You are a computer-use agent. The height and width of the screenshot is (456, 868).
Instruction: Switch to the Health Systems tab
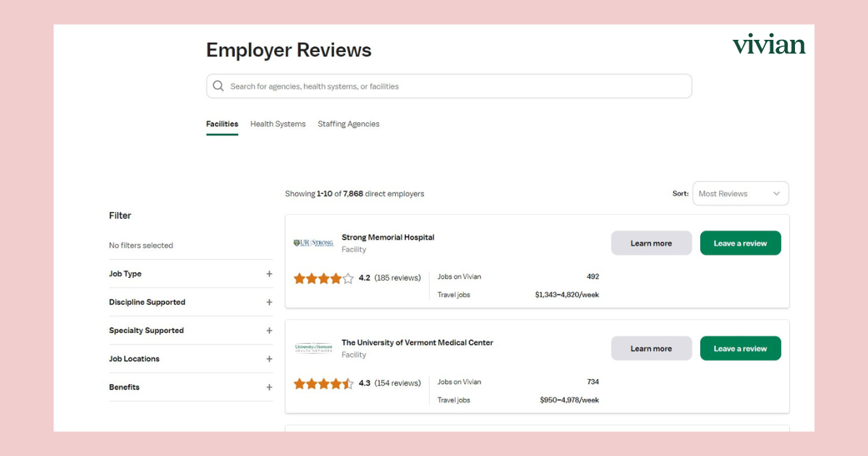click(x=278, y=124)
